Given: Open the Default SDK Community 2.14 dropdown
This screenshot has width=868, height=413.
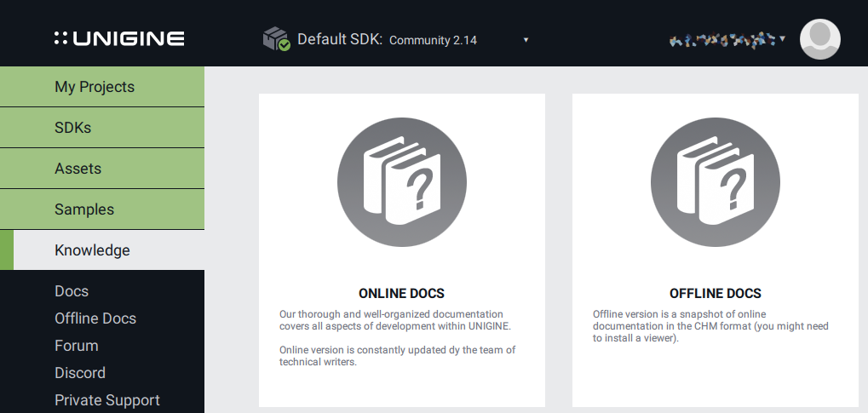Looking at the screenshot, I should click(x=458, y=40).
